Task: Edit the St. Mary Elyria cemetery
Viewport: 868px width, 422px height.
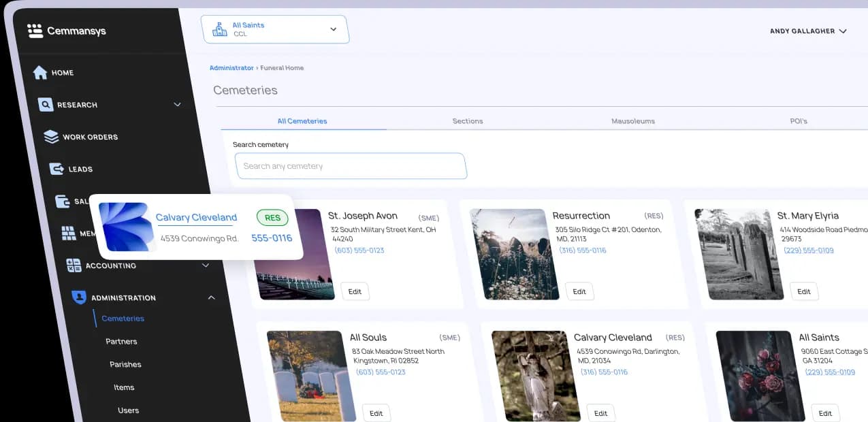Action: click(x=804, y=291)
